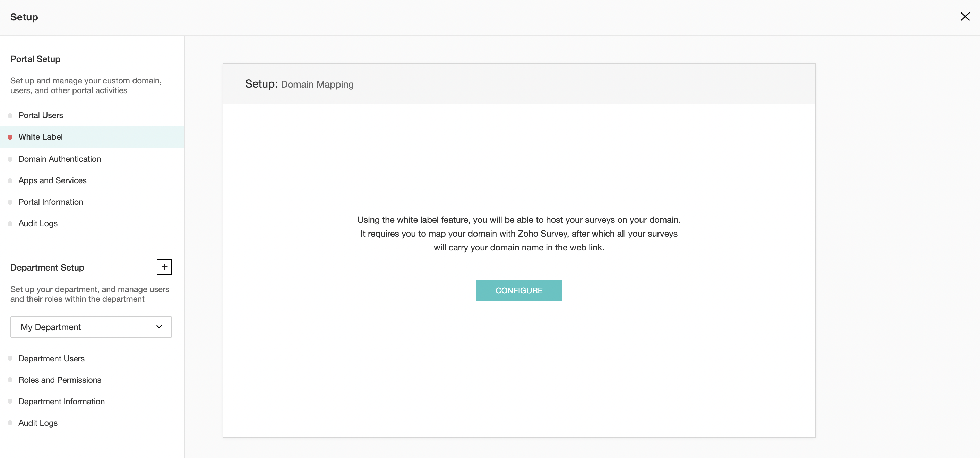Click the red dot beside White Label

coord(10,137)
